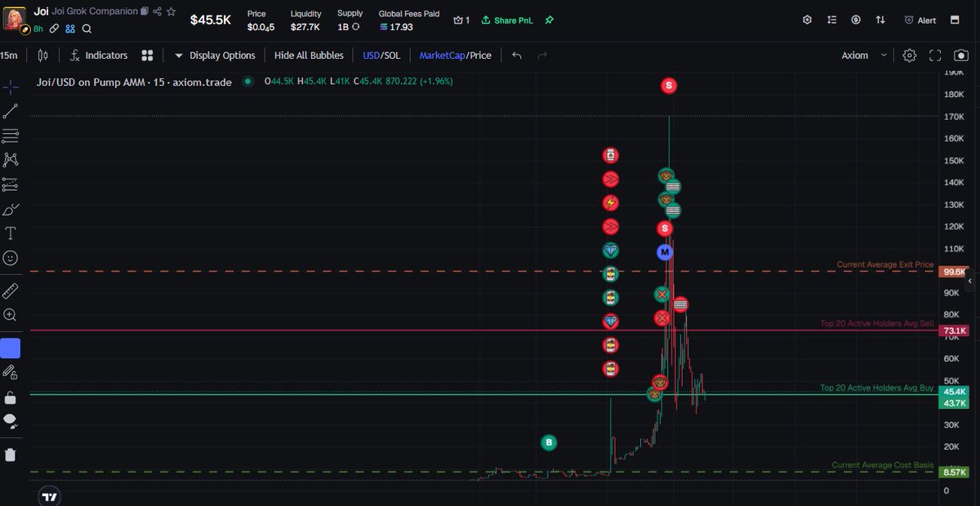Click the dollar coin icon in header
Screen dimensions: 980x506
(856, 20)
